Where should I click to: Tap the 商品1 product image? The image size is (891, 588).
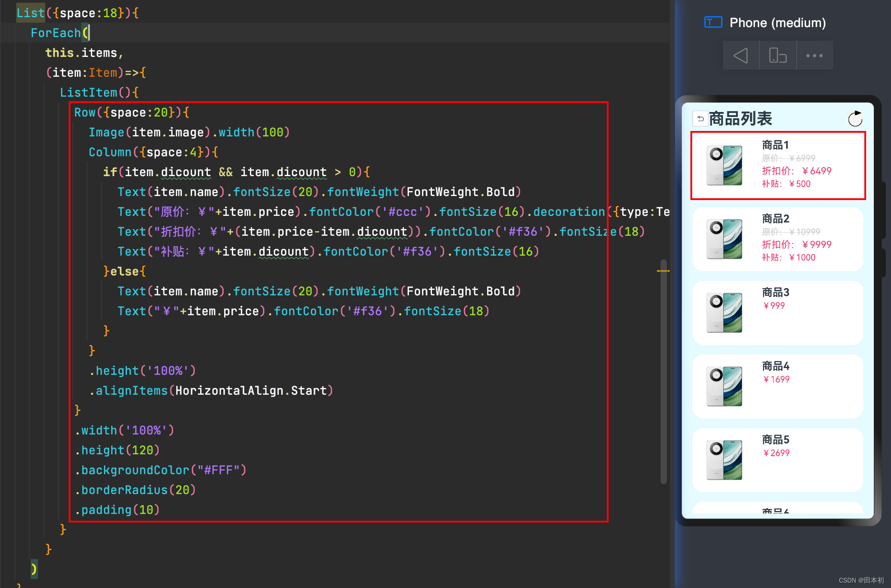[724, 165]
